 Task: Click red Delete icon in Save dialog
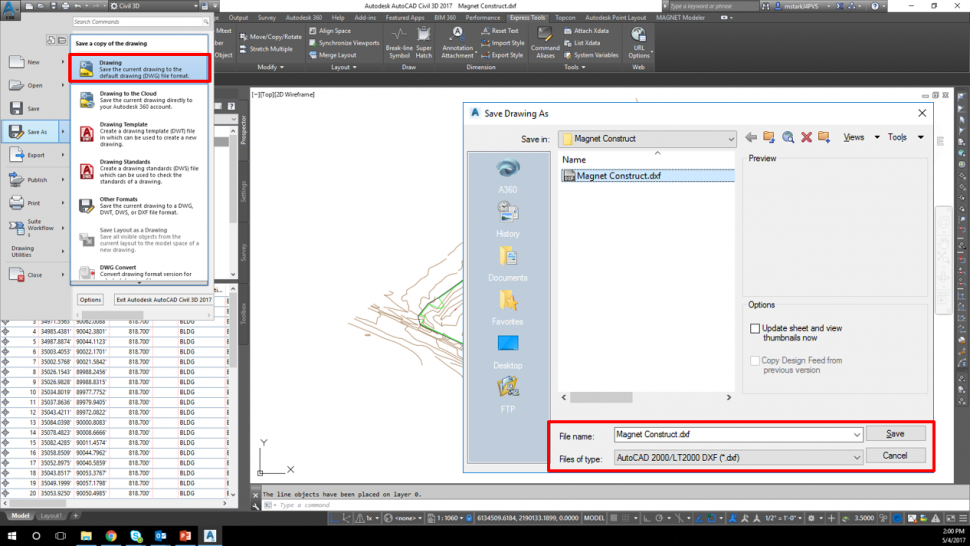coord(806,137)
